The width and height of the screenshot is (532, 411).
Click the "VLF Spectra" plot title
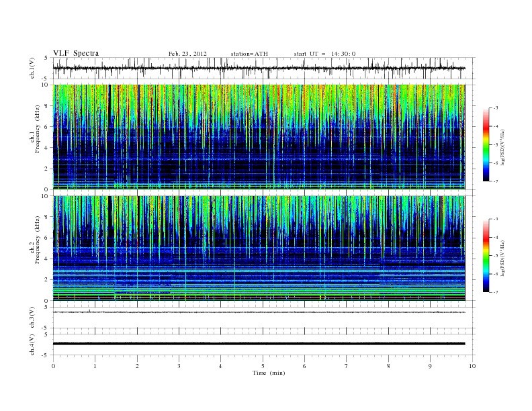pos(76,53)
